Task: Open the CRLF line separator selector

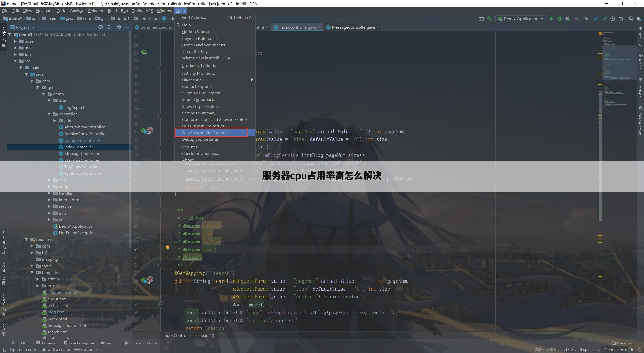Action: tap(553, 350)
